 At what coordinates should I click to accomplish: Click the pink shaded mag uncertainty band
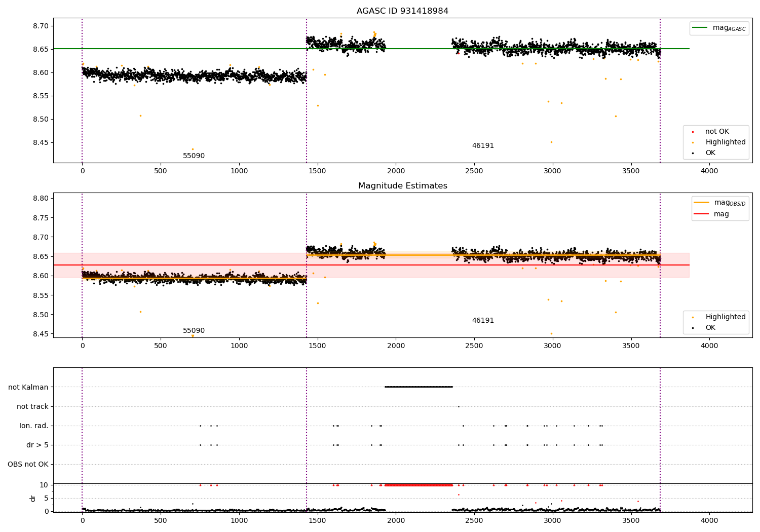[x=371, y=265]
